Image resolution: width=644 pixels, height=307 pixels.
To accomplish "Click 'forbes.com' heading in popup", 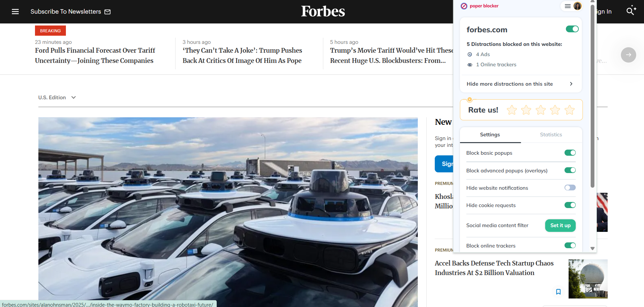I will [x=487, y=30].
